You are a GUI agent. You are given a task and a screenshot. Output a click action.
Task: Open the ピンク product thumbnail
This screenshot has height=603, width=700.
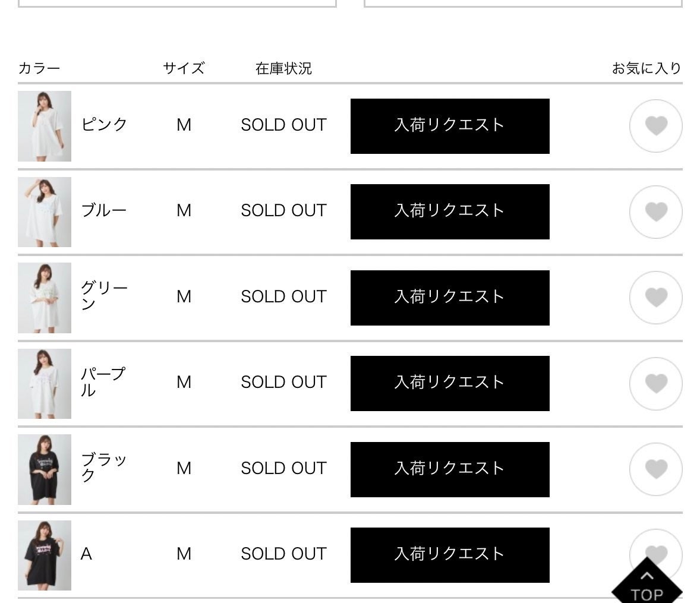pos(45,126)
